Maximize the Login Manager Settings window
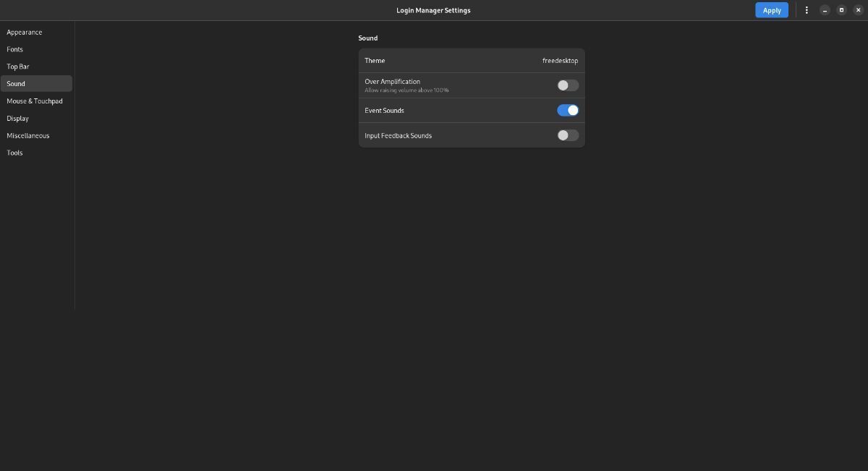Image resolution: width=868 pixels, height=471 pixels. [x=841, y=10]
